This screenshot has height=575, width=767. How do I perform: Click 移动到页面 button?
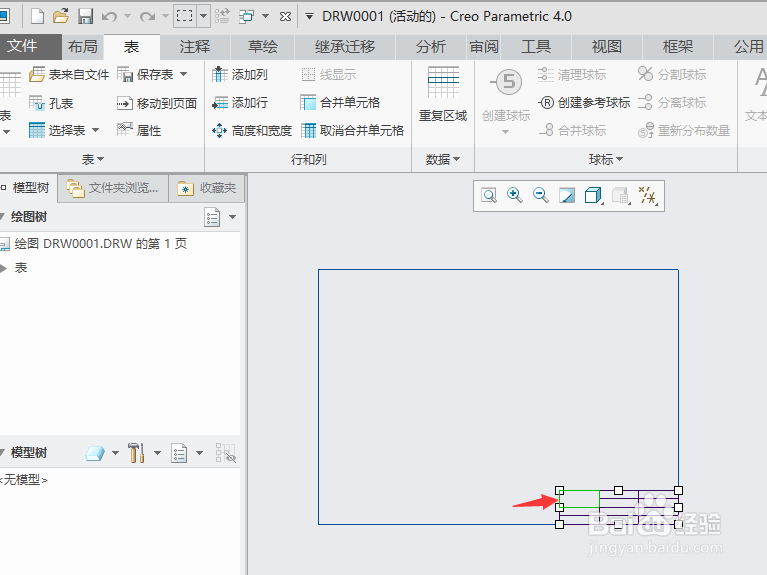pyautogui.click(x=157, y=103)
